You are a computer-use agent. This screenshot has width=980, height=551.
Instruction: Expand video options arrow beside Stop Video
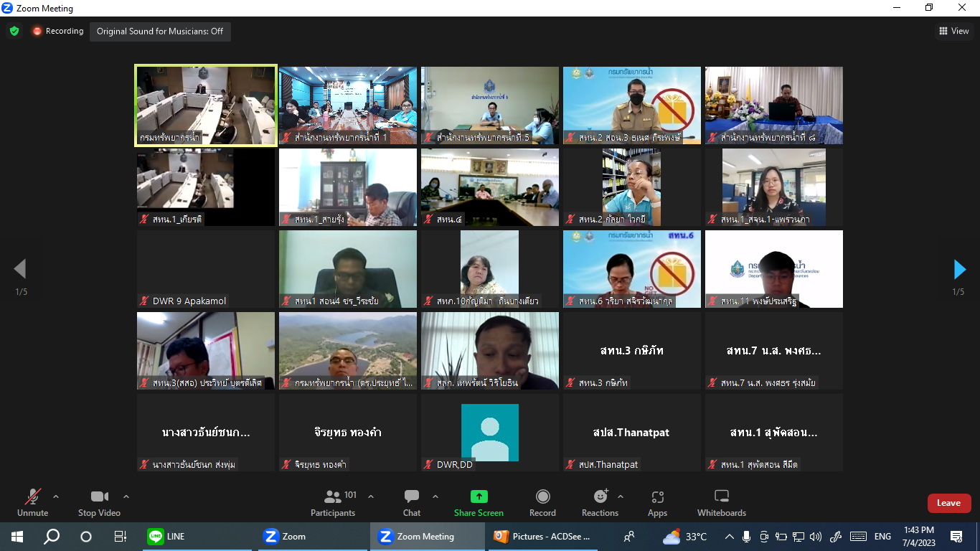tap(126, 496)
